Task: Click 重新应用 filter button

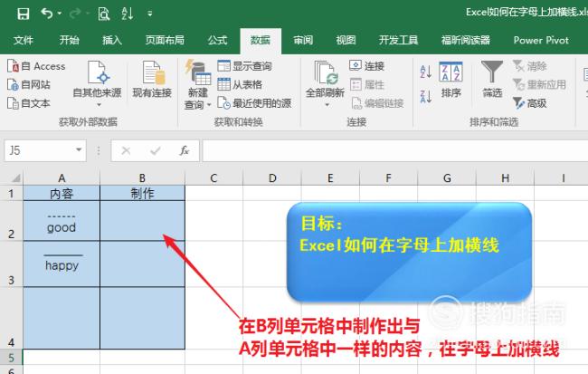Action: (x=539, y=84)
